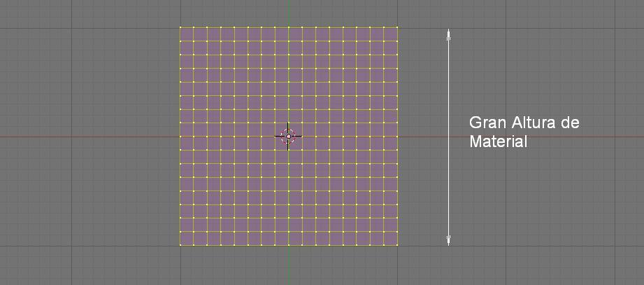Select the top-left corner face of mesh
Screen dimensions: 644x285
point(187,34)
